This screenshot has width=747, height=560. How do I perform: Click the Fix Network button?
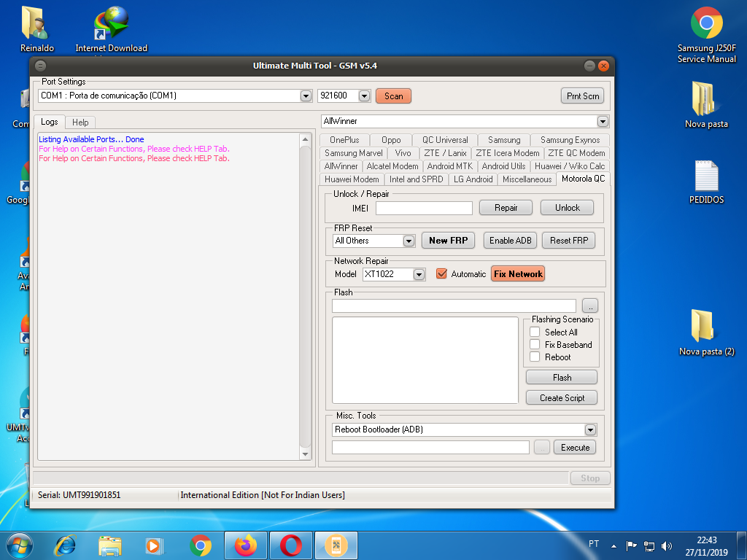(518, 274)
